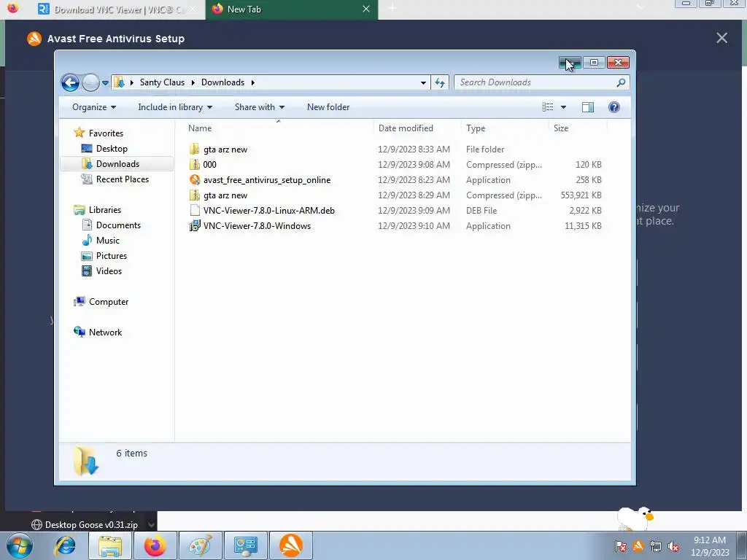Open Explorer help button
Image resolution: width=747 pixels, height=560 pixels.
click(x=614, y=107)
